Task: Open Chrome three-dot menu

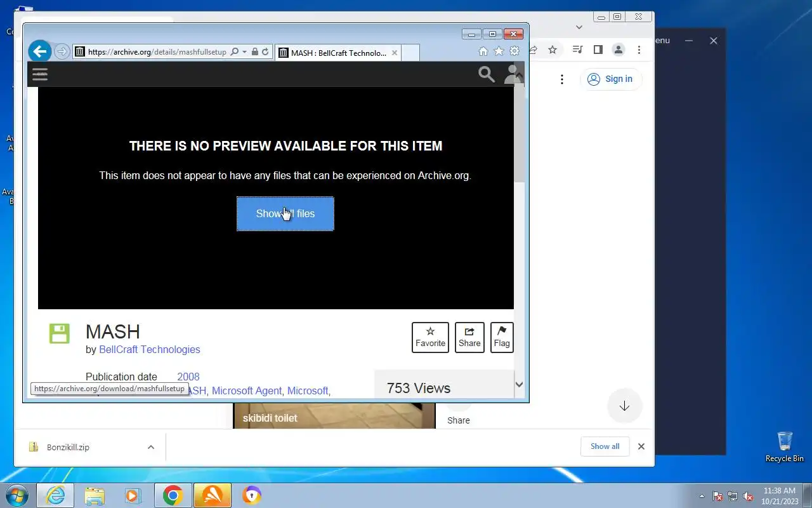Action: 639,50
